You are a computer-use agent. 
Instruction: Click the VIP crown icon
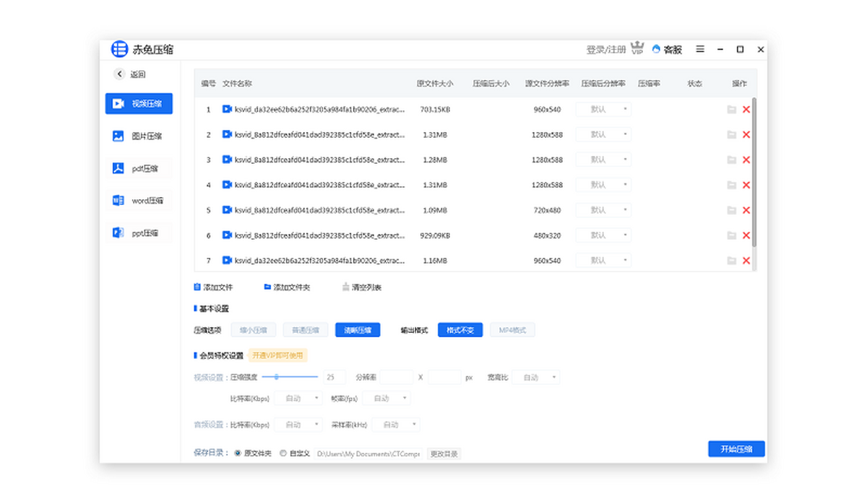(x=637, y=48)
